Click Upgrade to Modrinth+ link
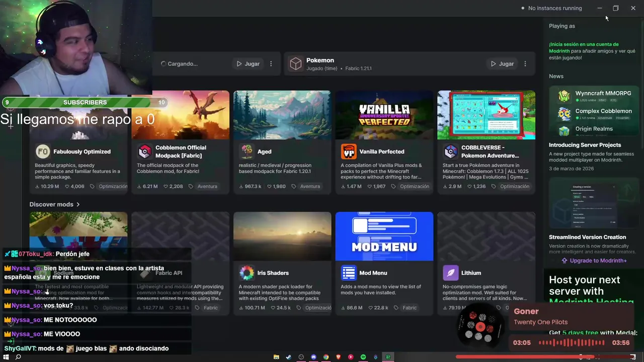Screen dimensions: 644x362 (594, 260)
